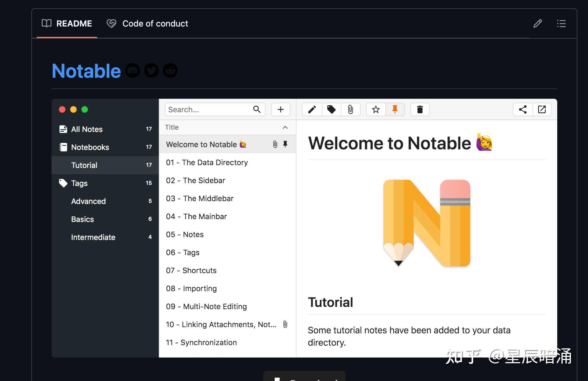The image size is (588, 381).
Task: Open note 01 - The Data Directory
Action: click(x=227, y=162)
